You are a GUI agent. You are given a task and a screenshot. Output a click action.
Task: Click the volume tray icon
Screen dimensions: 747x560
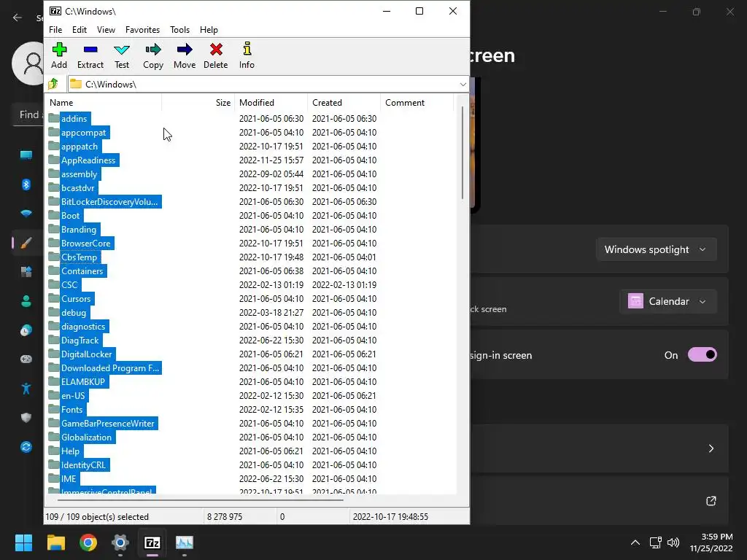pos(673,542)
